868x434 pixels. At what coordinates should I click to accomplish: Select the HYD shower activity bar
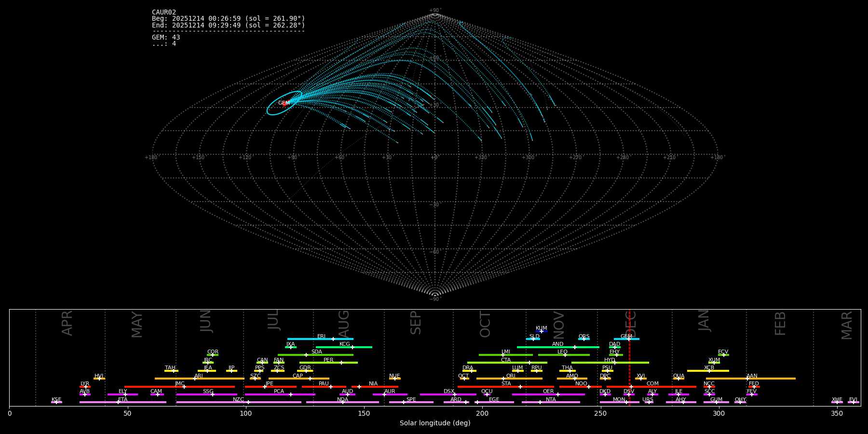(x=610, y=363)
